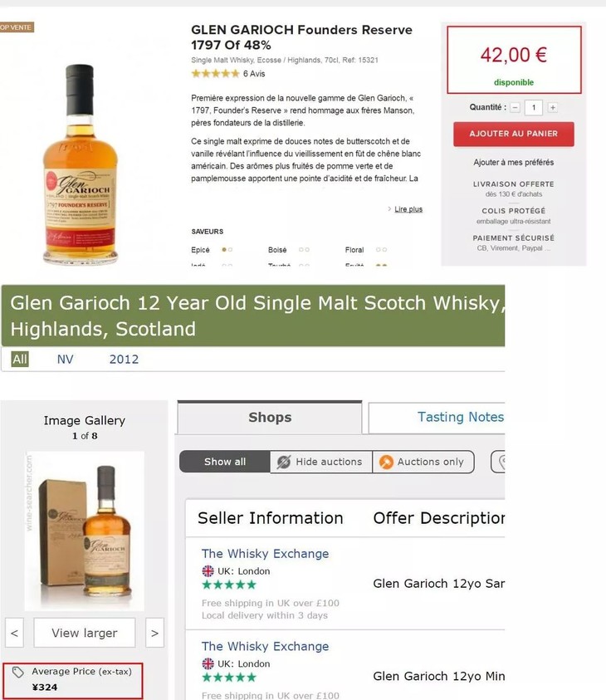This screenshot has width=606, height=700.
Task: Open the Glen Garioch 12 gallery thumbnail
Action: 85,531
